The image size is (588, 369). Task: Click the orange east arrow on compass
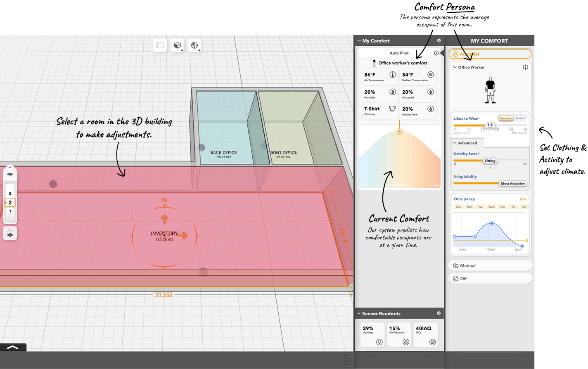point(183,236)
